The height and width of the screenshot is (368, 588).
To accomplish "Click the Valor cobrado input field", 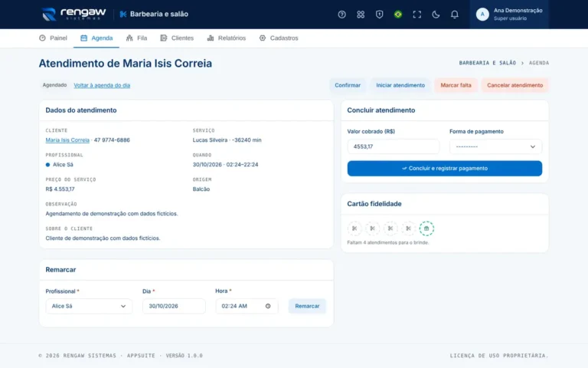I will (394, 146).
